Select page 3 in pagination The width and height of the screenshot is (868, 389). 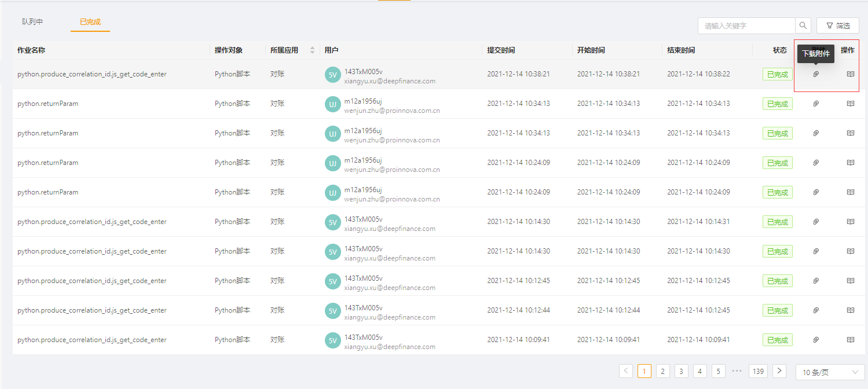[681, 371]
